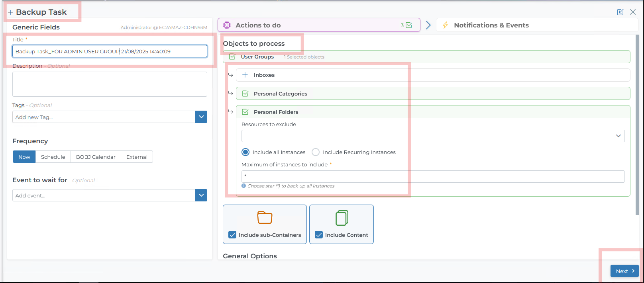Screen dimensions: 644x283
Task: Select Include Recurring Instances radio option
Action: [x=316, y=152]
